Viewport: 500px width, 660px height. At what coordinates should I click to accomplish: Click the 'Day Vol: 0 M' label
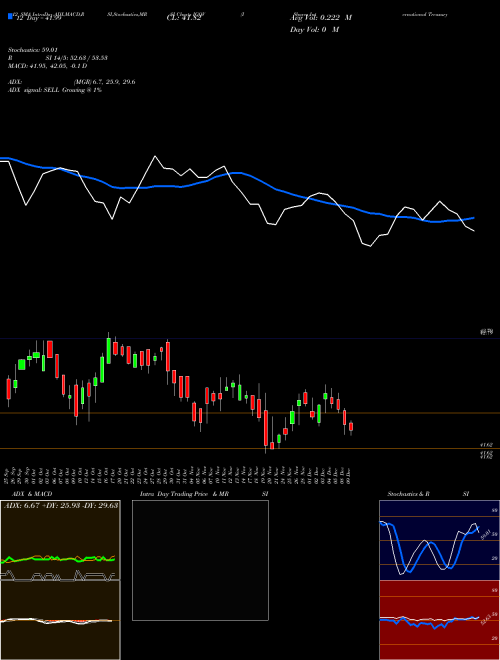click(314, 30)
